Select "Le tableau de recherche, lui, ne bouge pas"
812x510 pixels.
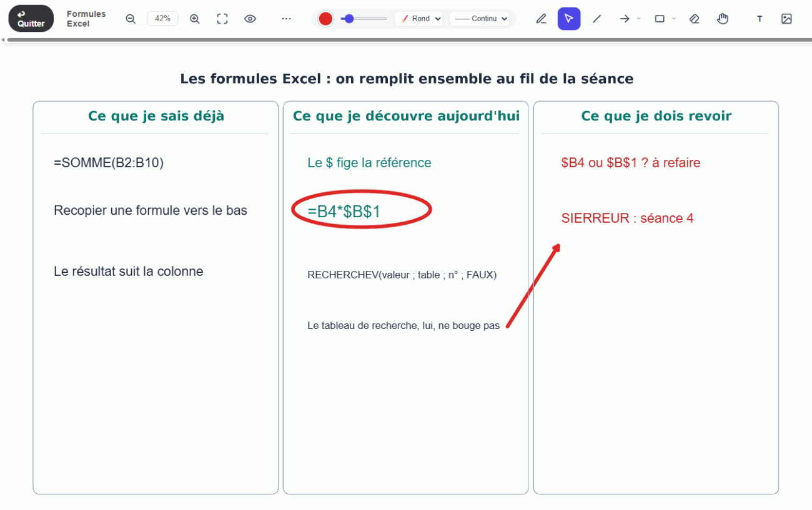404,326
